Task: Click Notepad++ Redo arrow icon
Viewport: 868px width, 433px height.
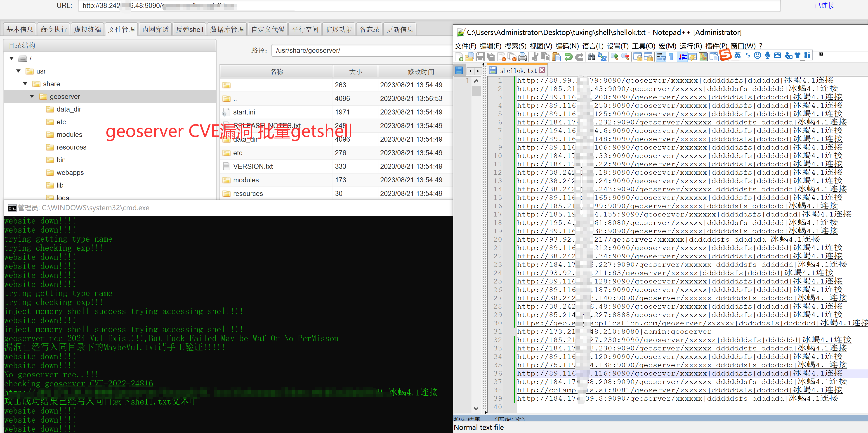Action: (579, 57)
